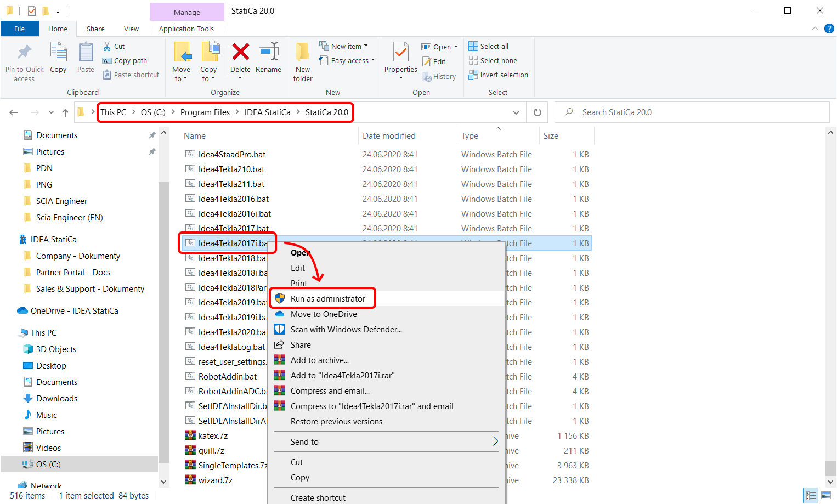
Task: Click the up-arrow parent folder icon
Action: click(x=65, y=112)
